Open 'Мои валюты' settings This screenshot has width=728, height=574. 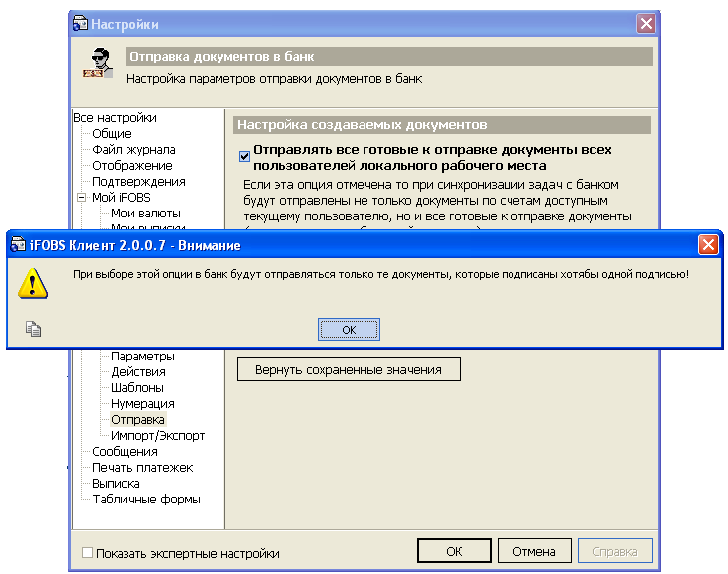[146, 214]
